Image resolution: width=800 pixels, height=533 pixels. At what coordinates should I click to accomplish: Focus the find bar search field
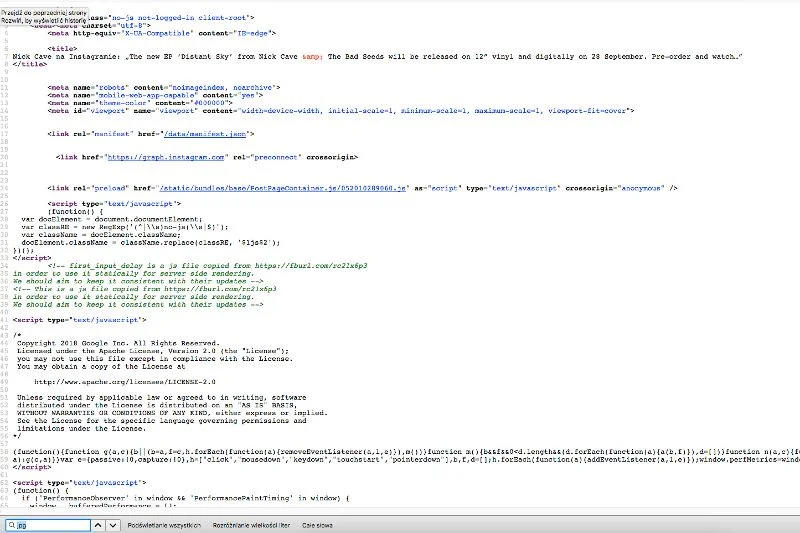click(48, 525)
